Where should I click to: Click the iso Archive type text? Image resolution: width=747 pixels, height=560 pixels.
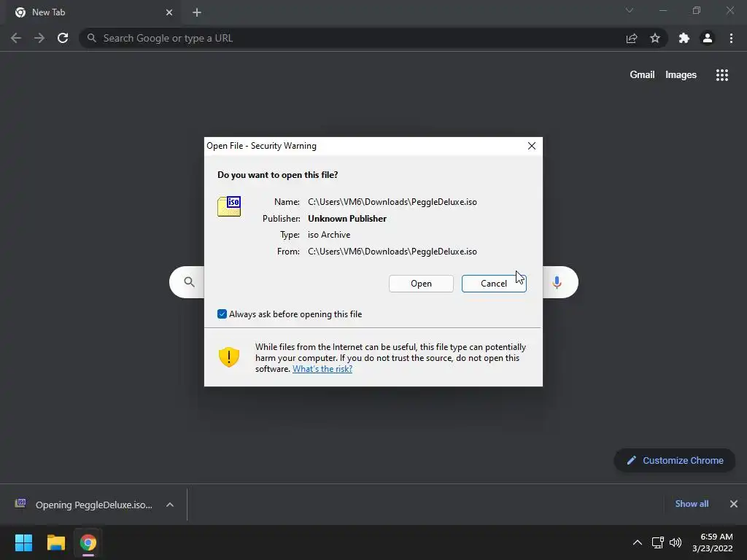point(329,235)
